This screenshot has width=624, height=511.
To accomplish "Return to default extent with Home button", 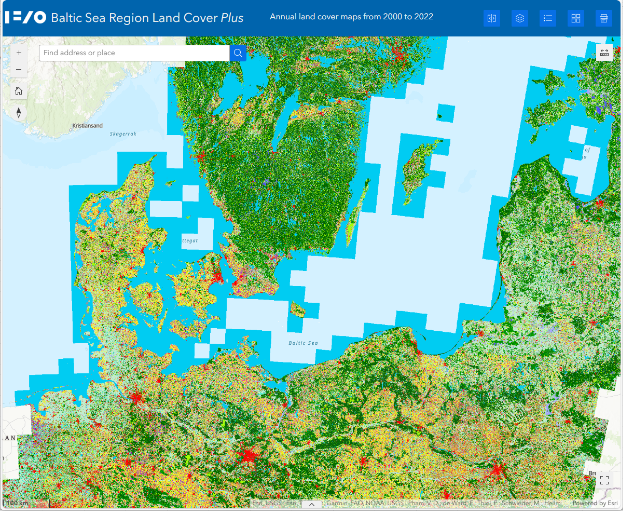I will tap(19, 91).
